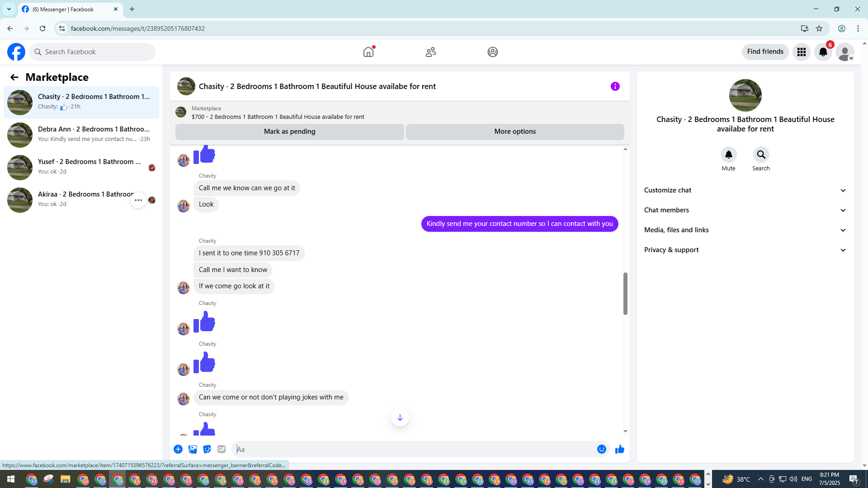Open the Facebook menu grid icon
Image resolution: width=868 pixels, height=488 pixels.
801,52
